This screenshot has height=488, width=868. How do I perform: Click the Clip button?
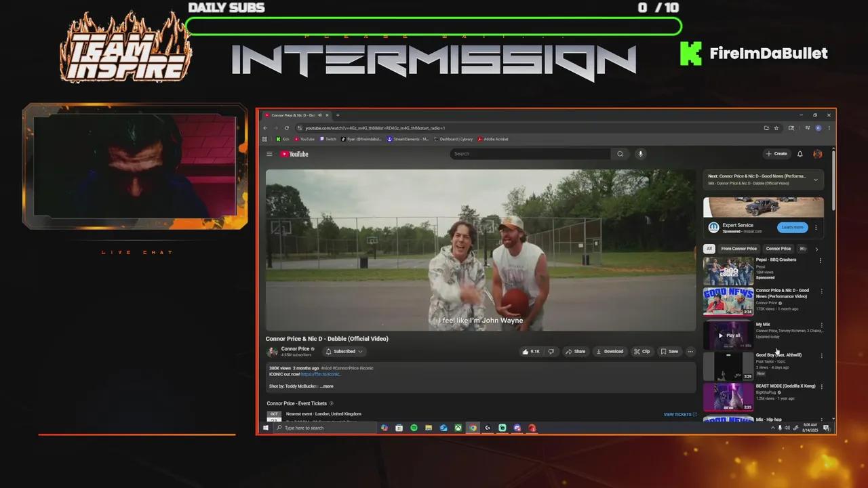[642, 351]
